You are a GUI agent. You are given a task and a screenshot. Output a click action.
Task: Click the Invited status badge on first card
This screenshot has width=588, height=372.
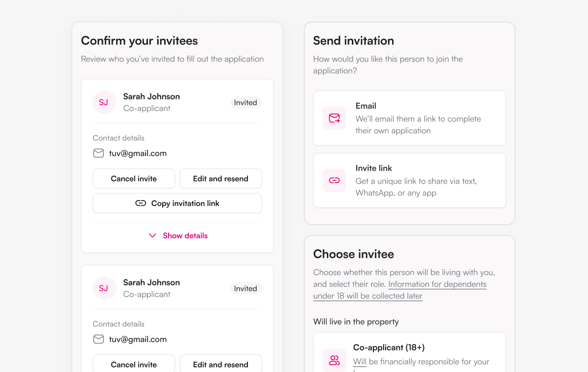click(245, 102)
